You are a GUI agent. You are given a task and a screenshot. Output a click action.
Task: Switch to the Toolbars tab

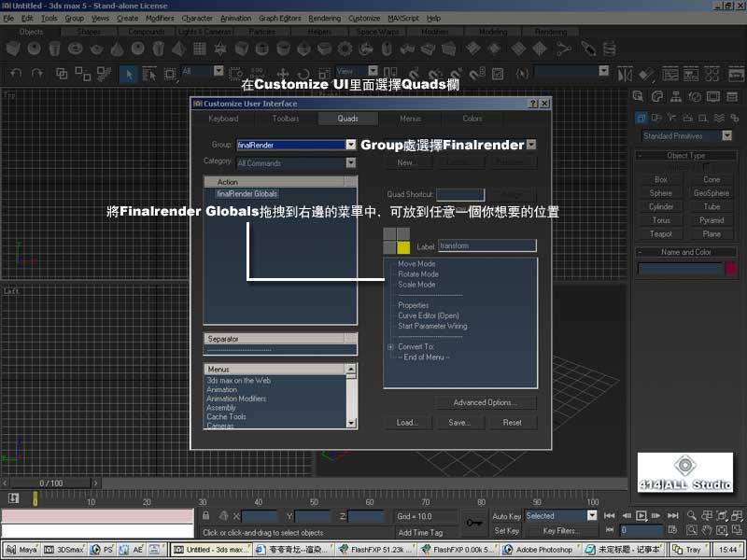click(x=286, y=119)
